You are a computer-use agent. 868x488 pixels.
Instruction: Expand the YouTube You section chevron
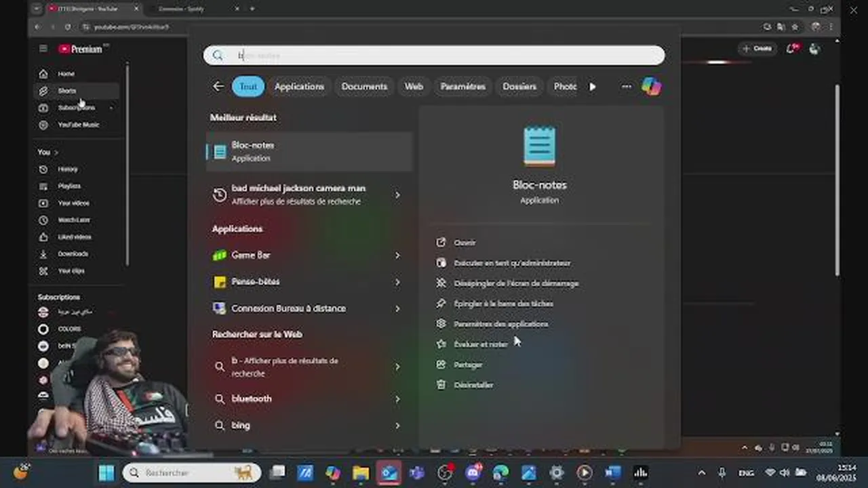click(x=56, y=152)
